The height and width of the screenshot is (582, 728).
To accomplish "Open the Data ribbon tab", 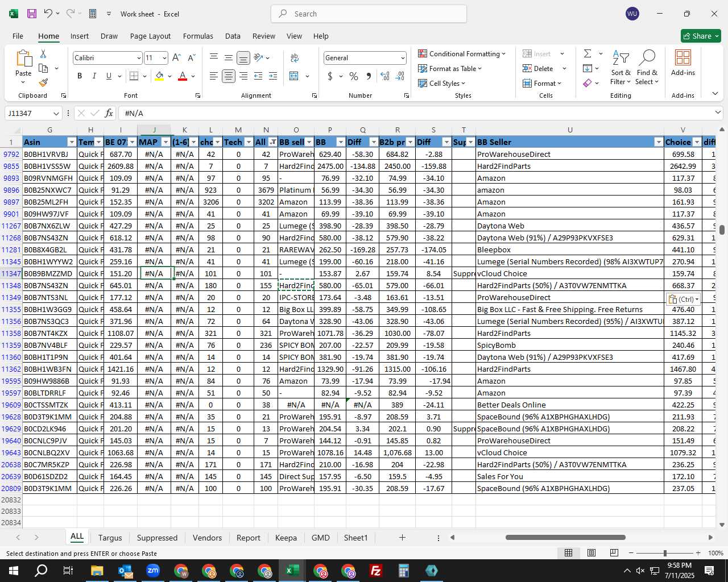I will 233,36.
